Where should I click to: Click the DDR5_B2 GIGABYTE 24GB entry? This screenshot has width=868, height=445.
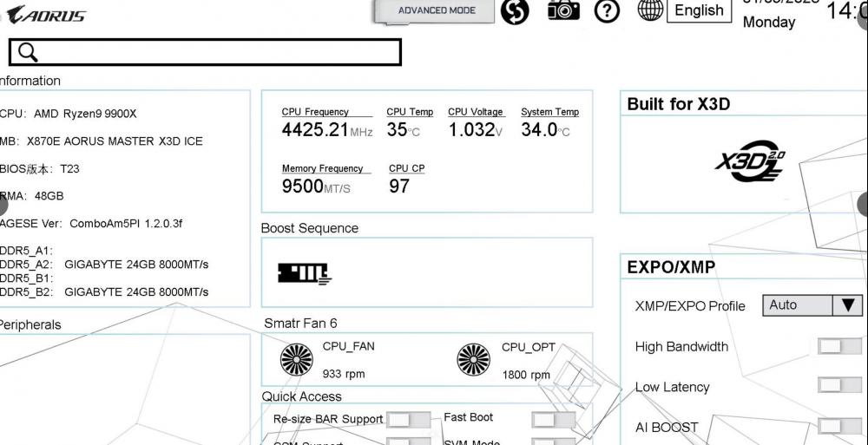104,291
